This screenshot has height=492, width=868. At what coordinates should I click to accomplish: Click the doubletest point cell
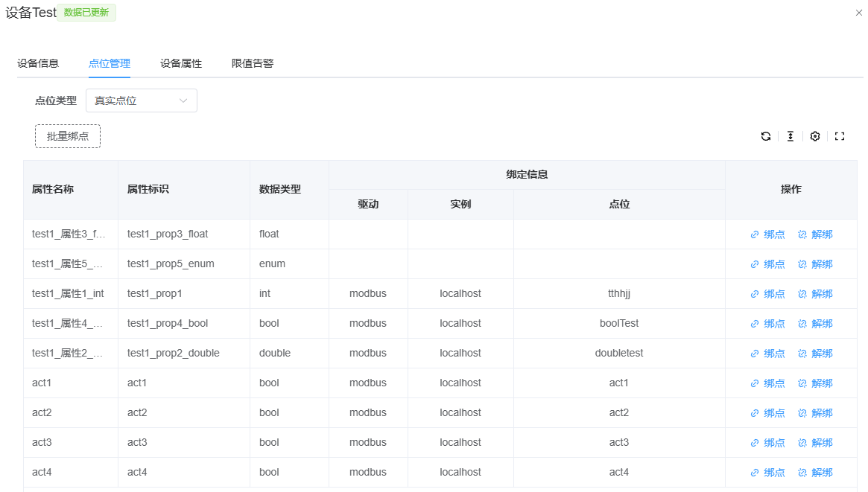(619, 354)
